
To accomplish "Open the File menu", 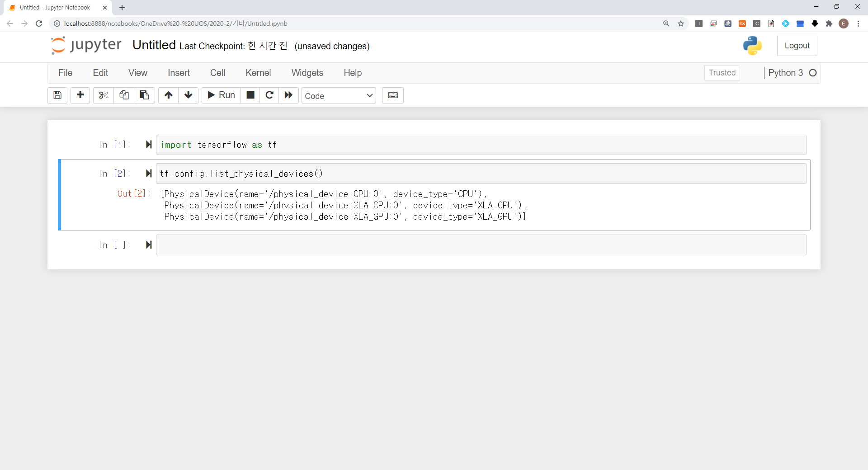I will [66, 73].
